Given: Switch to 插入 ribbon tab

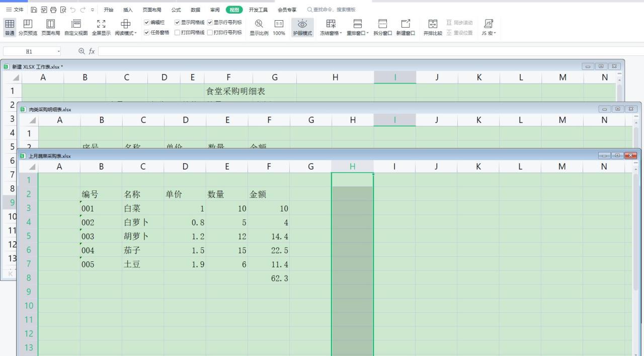Looking at the screenshot, I should click(128, 10).
